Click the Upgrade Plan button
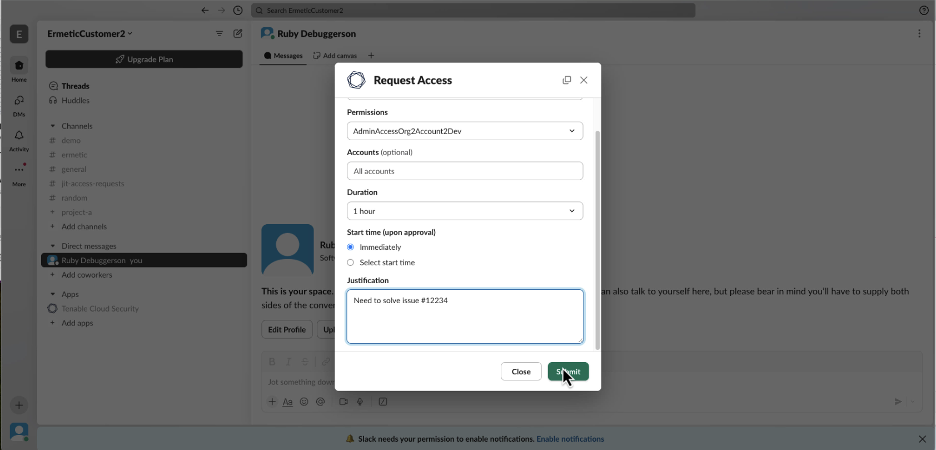The image size is (936, 450). (x=144, y=59)
